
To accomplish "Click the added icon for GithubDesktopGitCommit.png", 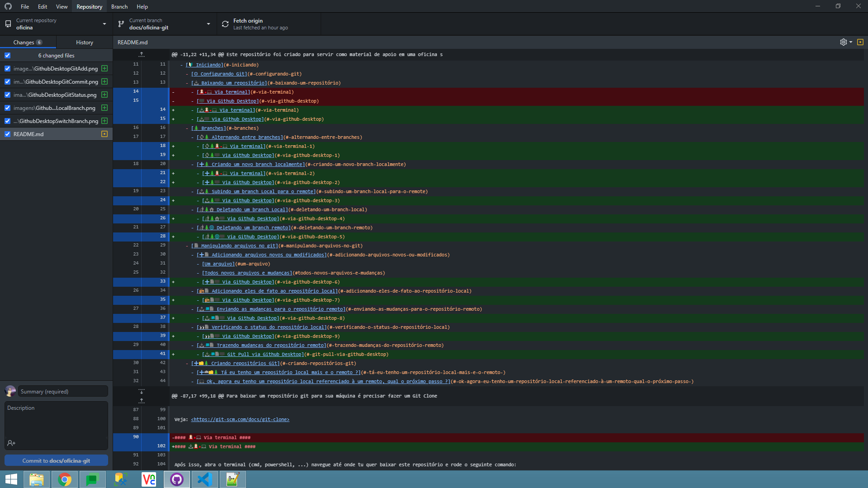I will click(104, 81).
